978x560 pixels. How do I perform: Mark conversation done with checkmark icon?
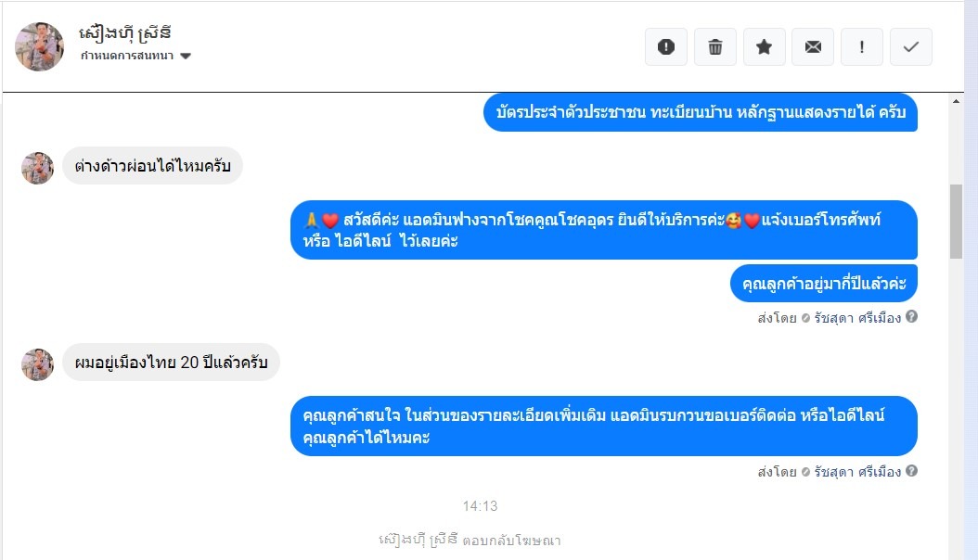(910, 46)
